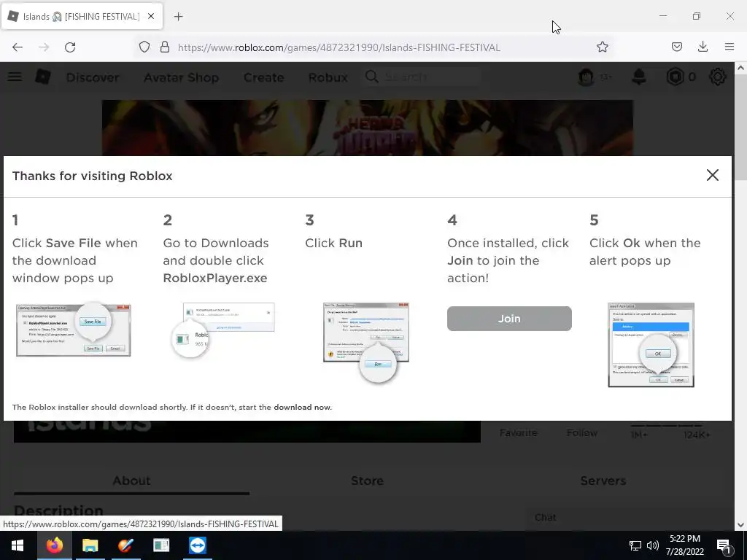Open File Explorer from the taskbar
Viewport: 747px width, 560px height.
click(90, 545)
